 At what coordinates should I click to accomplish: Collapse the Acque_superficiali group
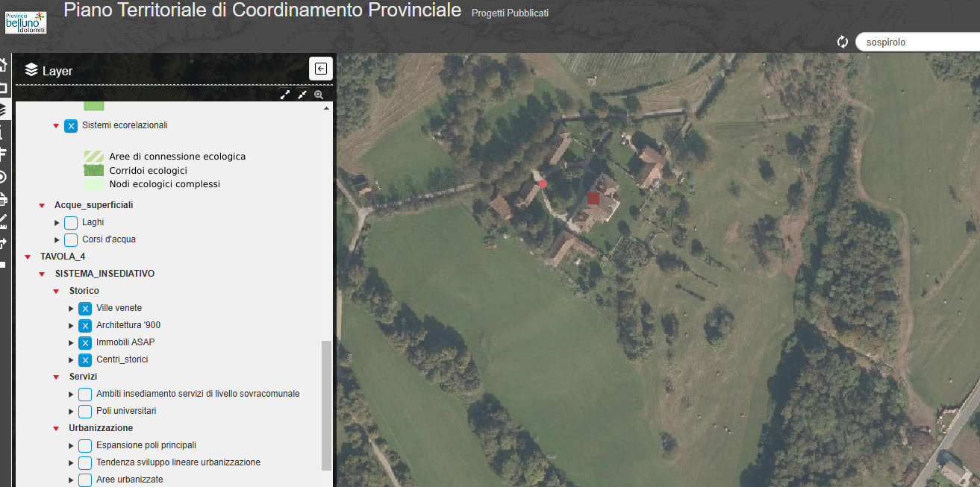pos(42,206)
